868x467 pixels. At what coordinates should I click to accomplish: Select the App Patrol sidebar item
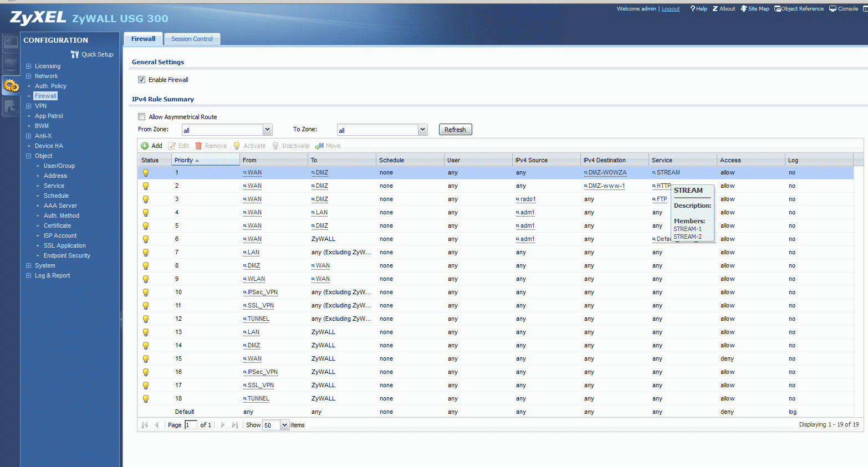point(49,116)
